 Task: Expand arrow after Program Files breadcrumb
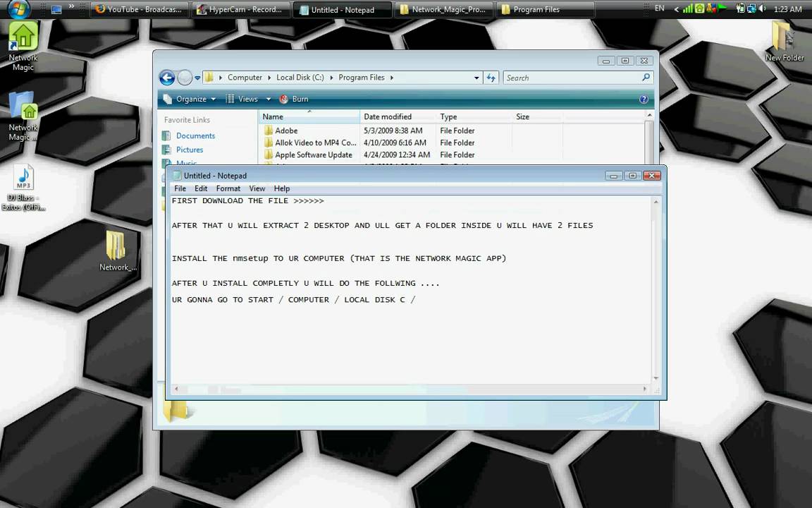click(392, 78)
